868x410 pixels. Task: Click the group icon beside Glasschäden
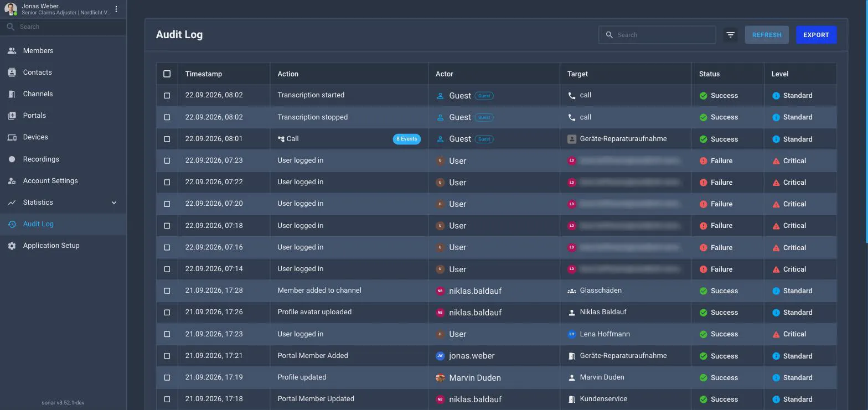coord(572,290)
